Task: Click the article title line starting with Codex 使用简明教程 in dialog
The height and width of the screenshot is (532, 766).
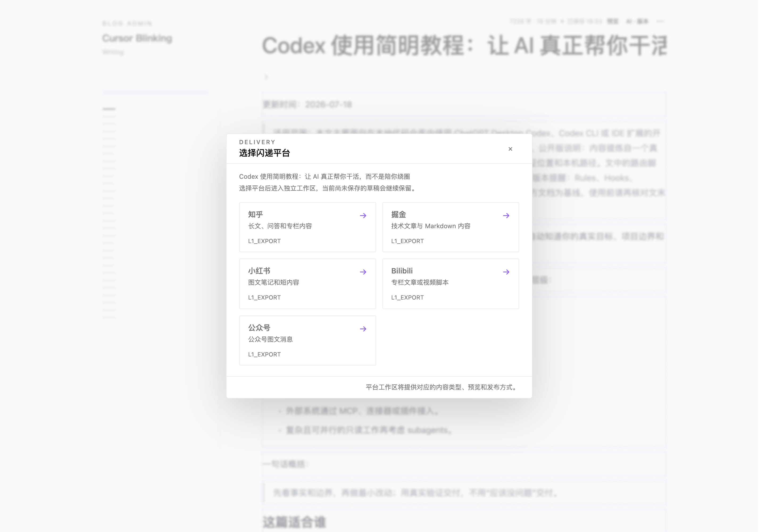Action: click(324, 176)
